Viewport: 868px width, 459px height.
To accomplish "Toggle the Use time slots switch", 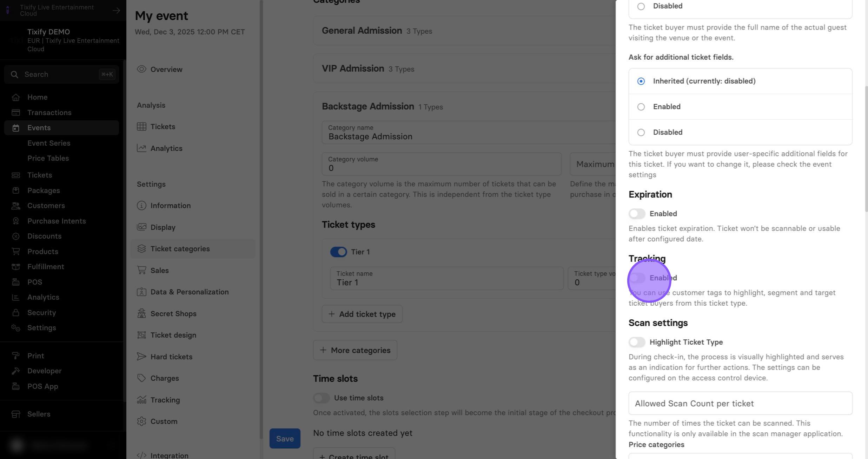I will click(321, 398).
